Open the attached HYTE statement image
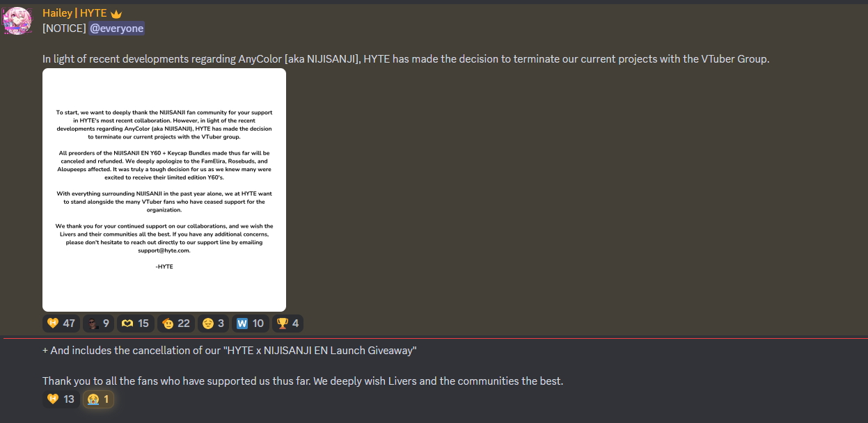868x423 pixels. (x=164, y=190)
